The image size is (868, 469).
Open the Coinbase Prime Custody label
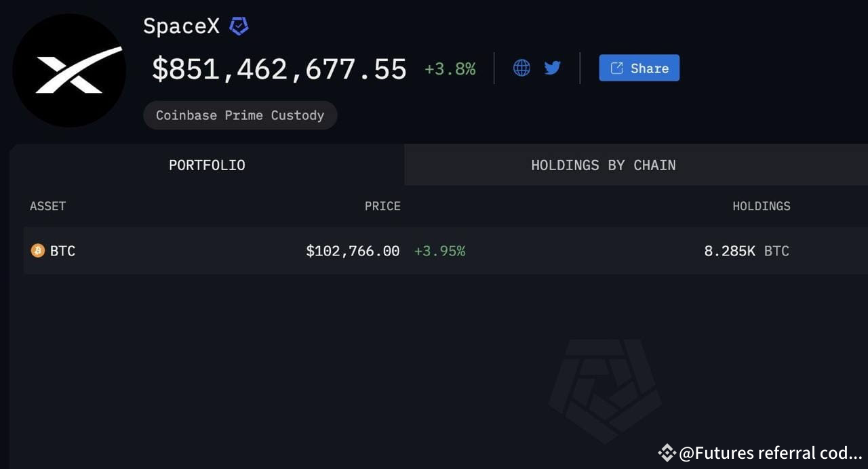pyautogui.click(x=240, y=115)
